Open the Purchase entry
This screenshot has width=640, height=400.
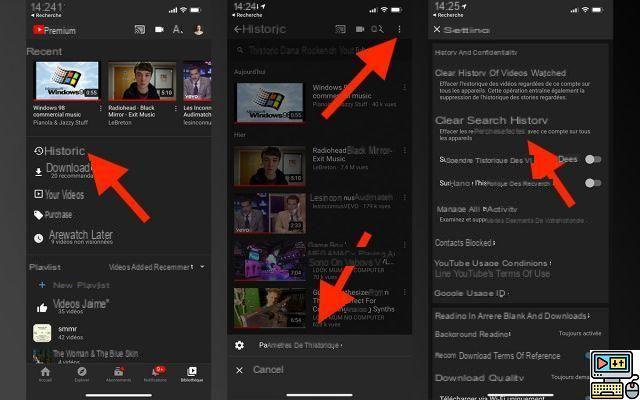click(x=53, y=215)
